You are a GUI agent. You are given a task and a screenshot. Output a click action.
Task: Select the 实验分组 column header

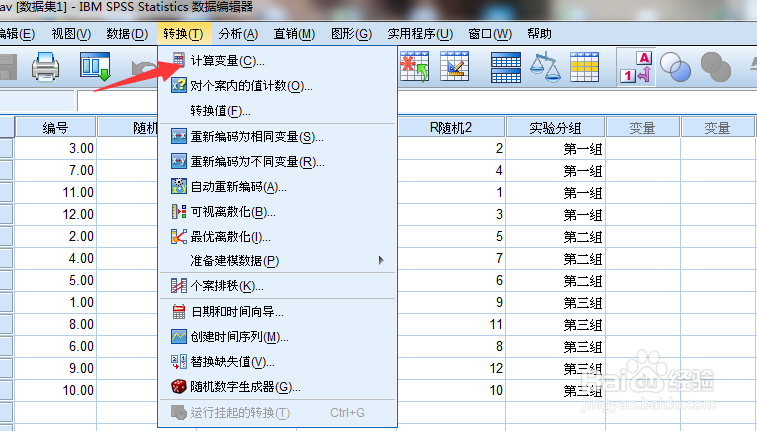(555, 128)
